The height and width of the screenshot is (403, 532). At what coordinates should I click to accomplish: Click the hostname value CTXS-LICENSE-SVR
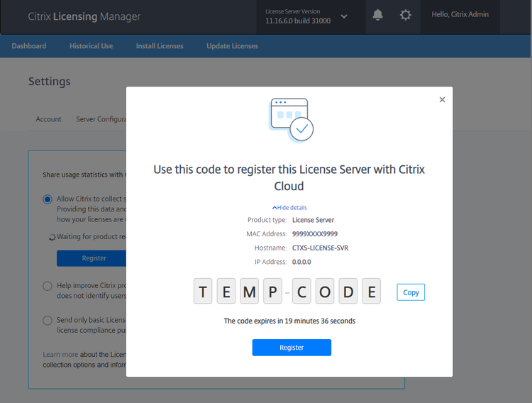click(320, 248)
